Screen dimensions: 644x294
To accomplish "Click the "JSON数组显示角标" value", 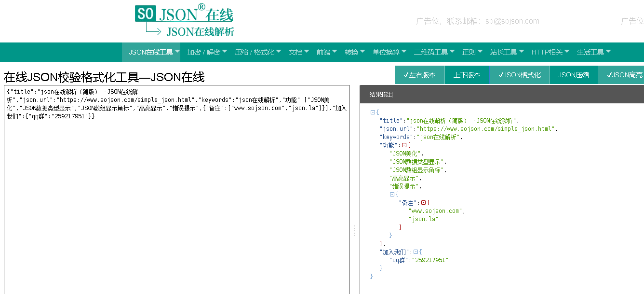I will pos(416,170).
